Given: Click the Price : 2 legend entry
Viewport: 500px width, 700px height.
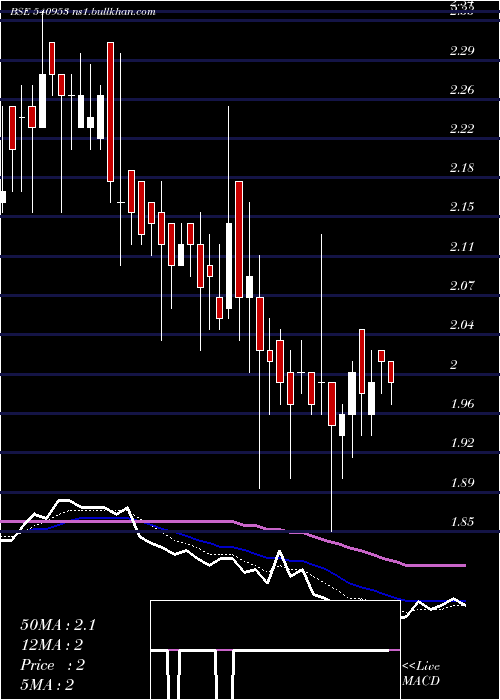Looking at the screenshot, I should [52, 665].
